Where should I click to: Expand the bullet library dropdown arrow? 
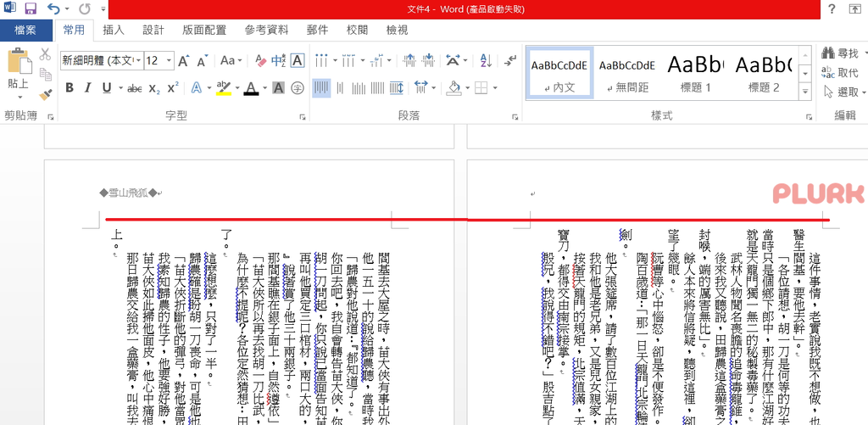click(x=334, y=60)
